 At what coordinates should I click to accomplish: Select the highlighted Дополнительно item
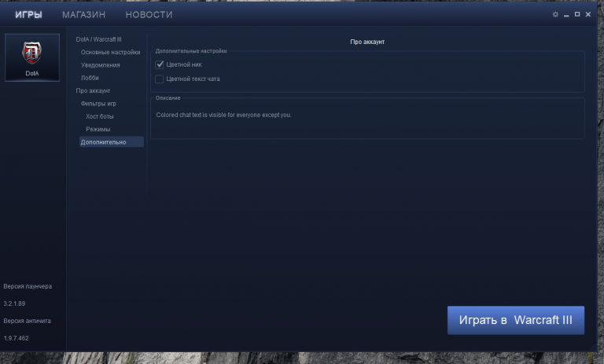pos(112,142)
